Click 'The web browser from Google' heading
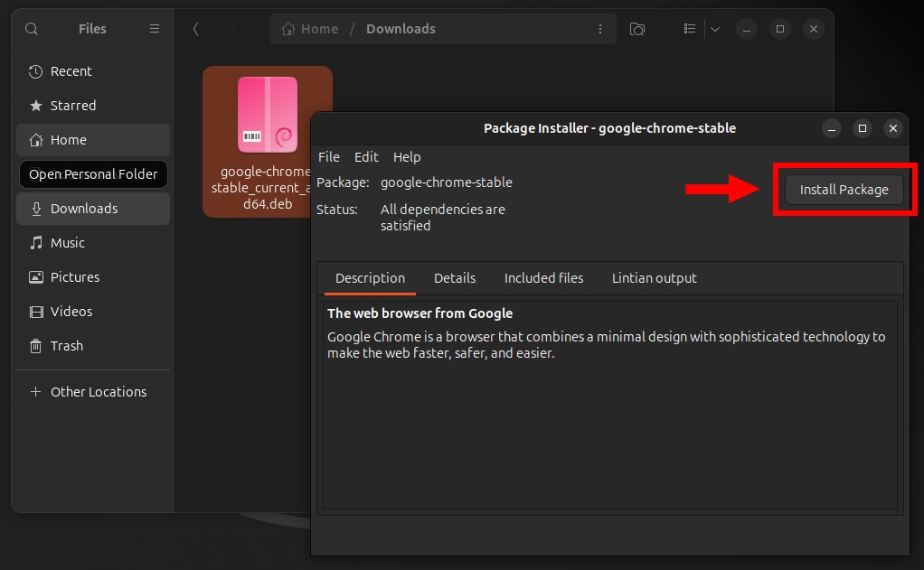This screenshot has width=924, height=570. [420, 313]
